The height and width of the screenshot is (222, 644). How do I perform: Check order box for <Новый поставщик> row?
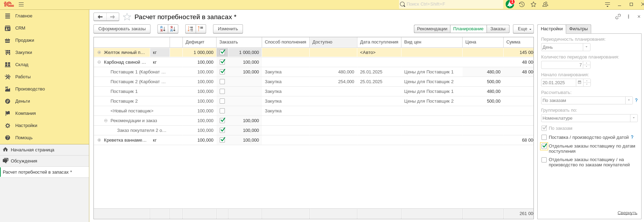click(x=222, y=111)
